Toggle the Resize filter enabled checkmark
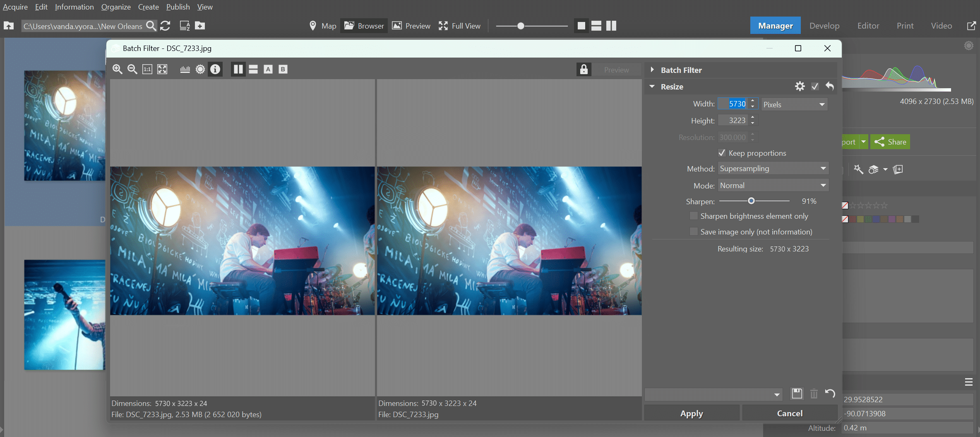Viewport: 980px width, 437px height. coord(815,86)
